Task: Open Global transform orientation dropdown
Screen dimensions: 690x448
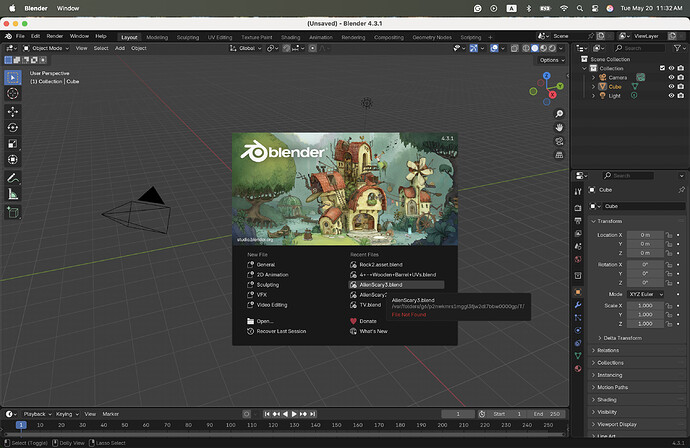Action: [x=246, y=48]
